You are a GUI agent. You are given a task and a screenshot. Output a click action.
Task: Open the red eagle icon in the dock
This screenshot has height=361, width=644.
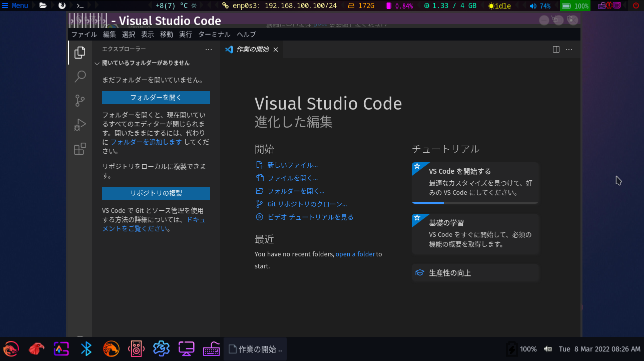tap(36, 348)
